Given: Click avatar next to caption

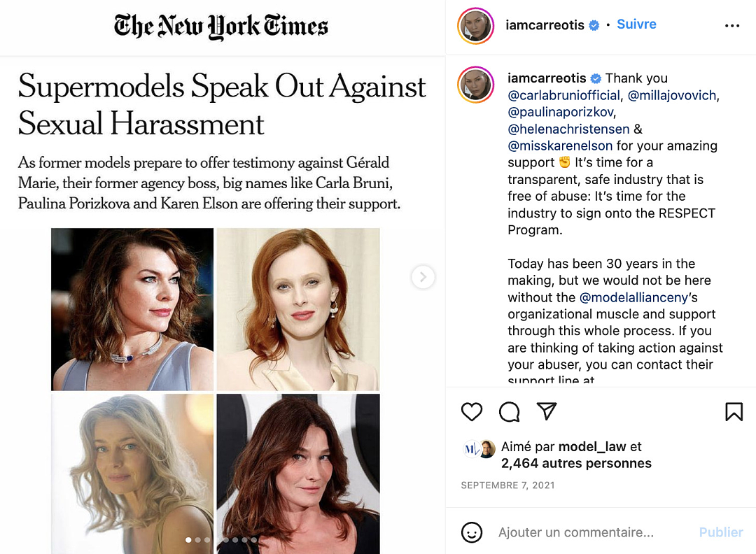Looking at the screenshot, I should (476, 85).
